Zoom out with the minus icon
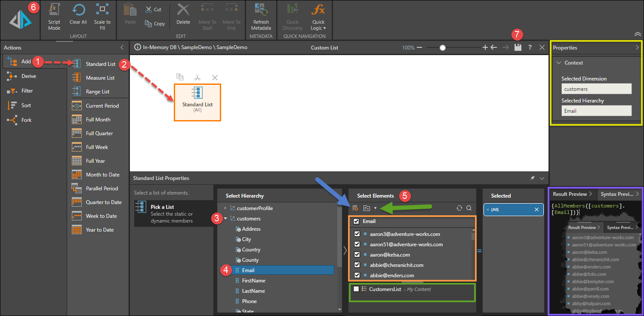This screenshot has height=316, width=644. [x=419, y=47]
